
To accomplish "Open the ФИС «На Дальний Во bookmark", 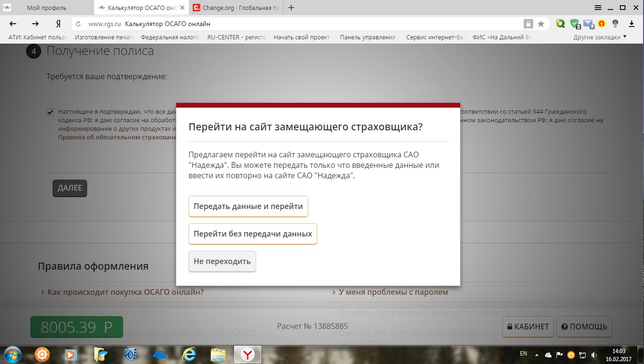I will click(x=502, y=37).
